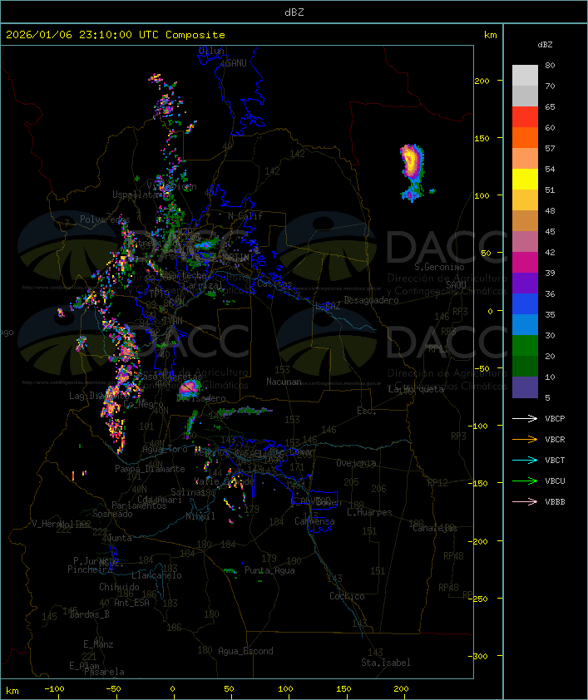The image size is (588, 700).
Task: Click the 'dBZ' title at top
Action: click(x=294, y=12)
